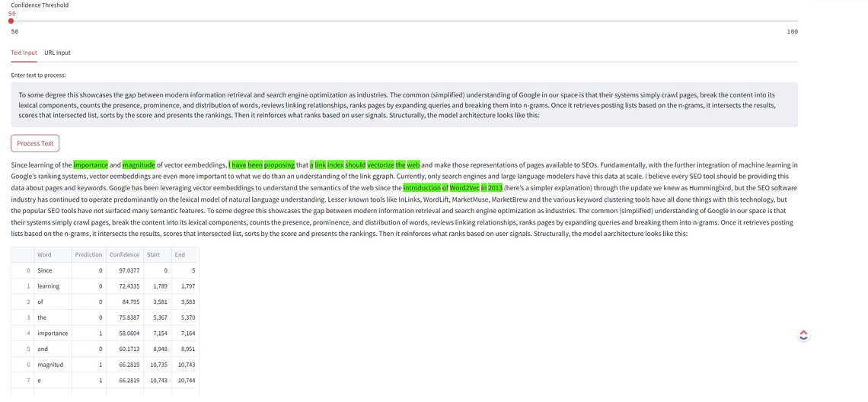This screenshot has height=402, width=868.
Task: Click highlighted 'Word2Vec' in output text
Action: [464, 187]
